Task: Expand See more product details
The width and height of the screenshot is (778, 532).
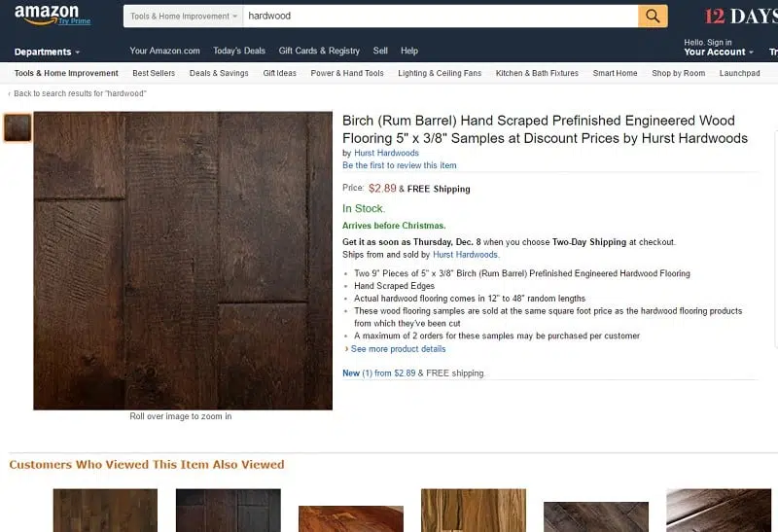Action: coord(398,348)
